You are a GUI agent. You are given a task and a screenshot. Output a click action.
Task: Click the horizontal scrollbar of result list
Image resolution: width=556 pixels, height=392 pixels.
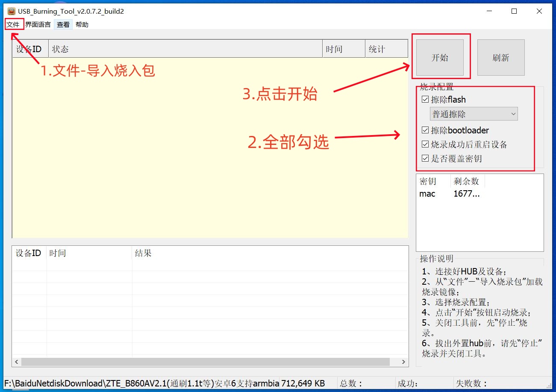[x=205, y=362]
